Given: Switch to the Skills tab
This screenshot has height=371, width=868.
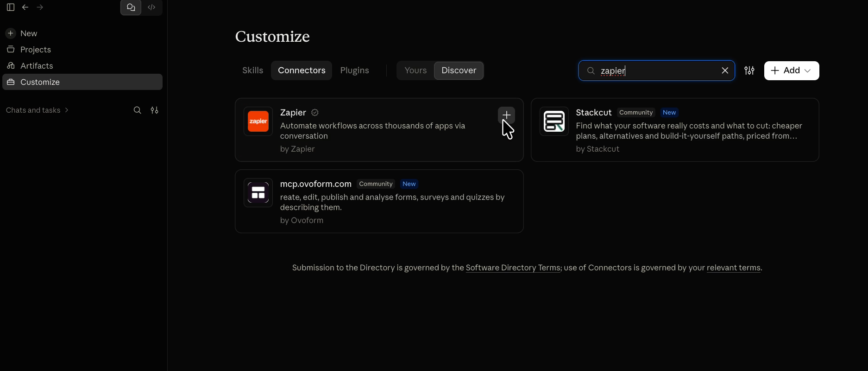Looking at the screenshot, I should [x=252, y=70].
